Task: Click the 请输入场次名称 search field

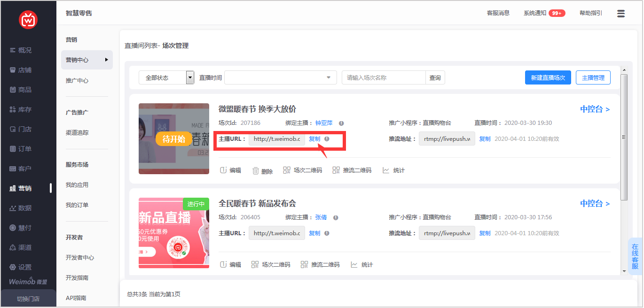Action: (384, 77)
